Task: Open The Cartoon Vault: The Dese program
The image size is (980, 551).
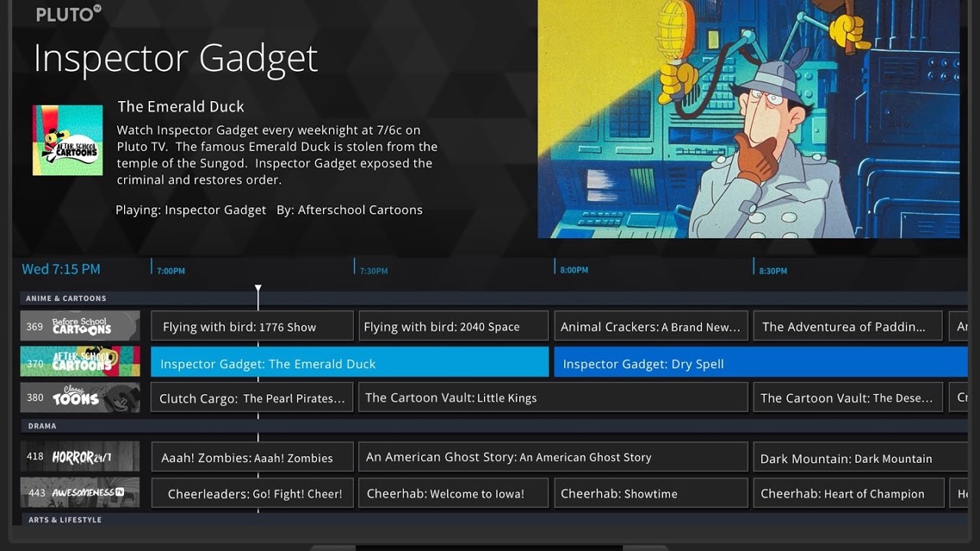Action: (x=848, y=398)
